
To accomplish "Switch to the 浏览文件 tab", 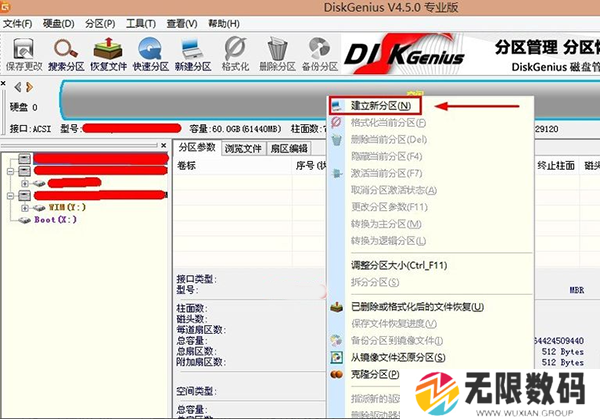I will 243,148.
